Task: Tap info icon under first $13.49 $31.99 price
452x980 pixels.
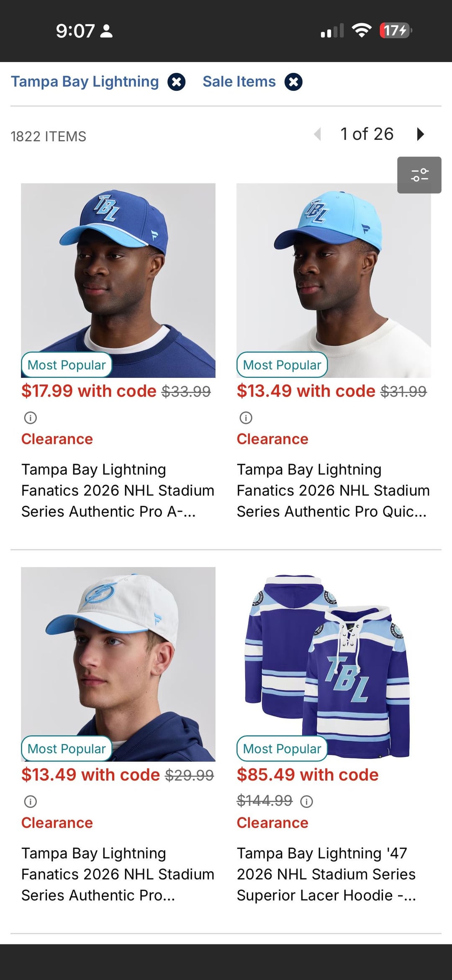Action: pyautogui.click(x=246, y=418)
